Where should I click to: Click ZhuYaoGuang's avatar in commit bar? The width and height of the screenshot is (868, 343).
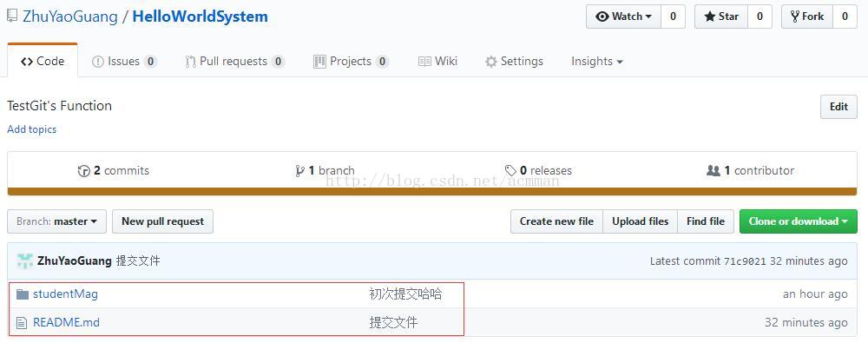point(25,261)
